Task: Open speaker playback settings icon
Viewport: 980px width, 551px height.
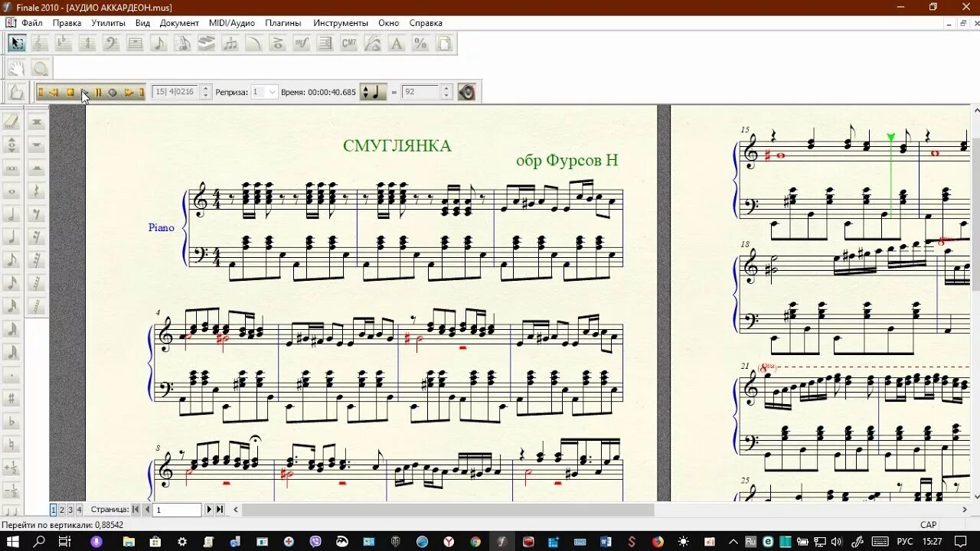Action: (466, 92)
